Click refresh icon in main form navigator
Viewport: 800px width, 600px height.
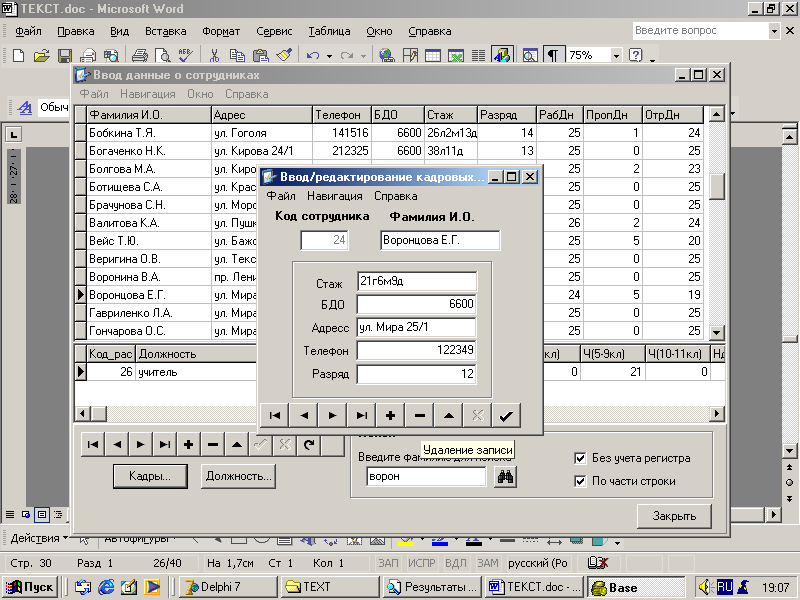309,445
